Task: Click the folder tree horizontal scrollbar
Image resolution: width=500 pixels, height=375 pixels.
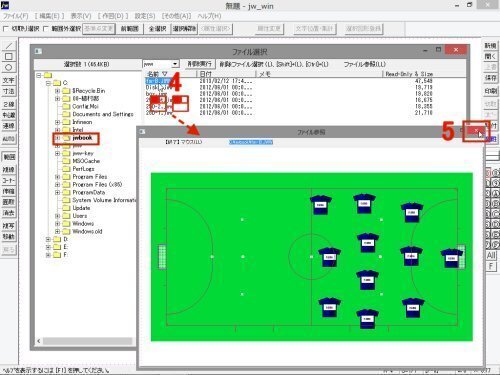Action: [x=87, y=341]
